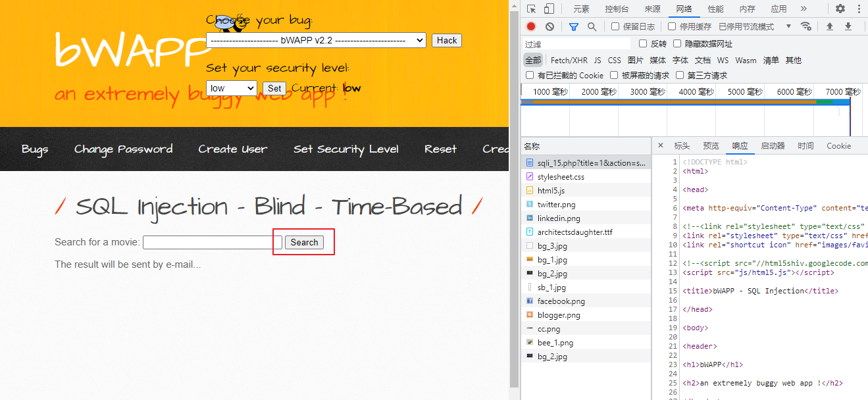Click the movie search text field
The image size is (868, 400).
coord(213,242)
